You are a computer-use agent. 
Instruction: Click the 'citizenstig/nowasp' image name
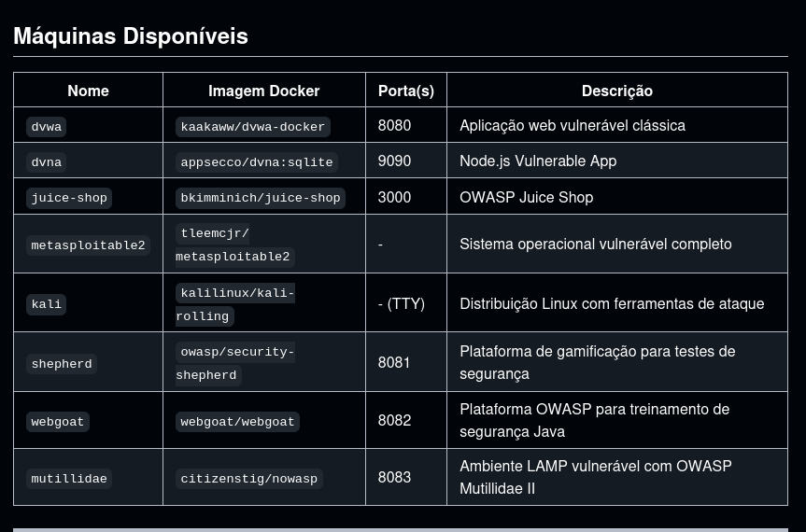pyautogui.click(x=248, y=479)
